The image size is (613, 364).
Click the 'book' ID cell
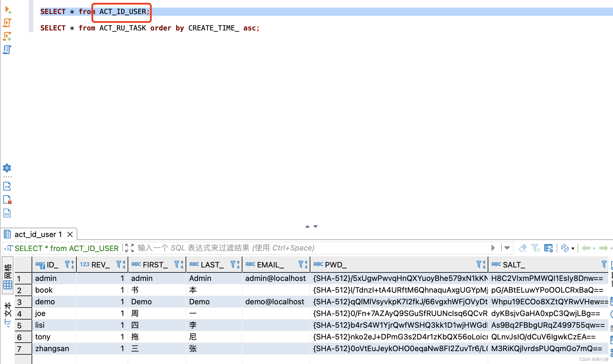point(54,290)
